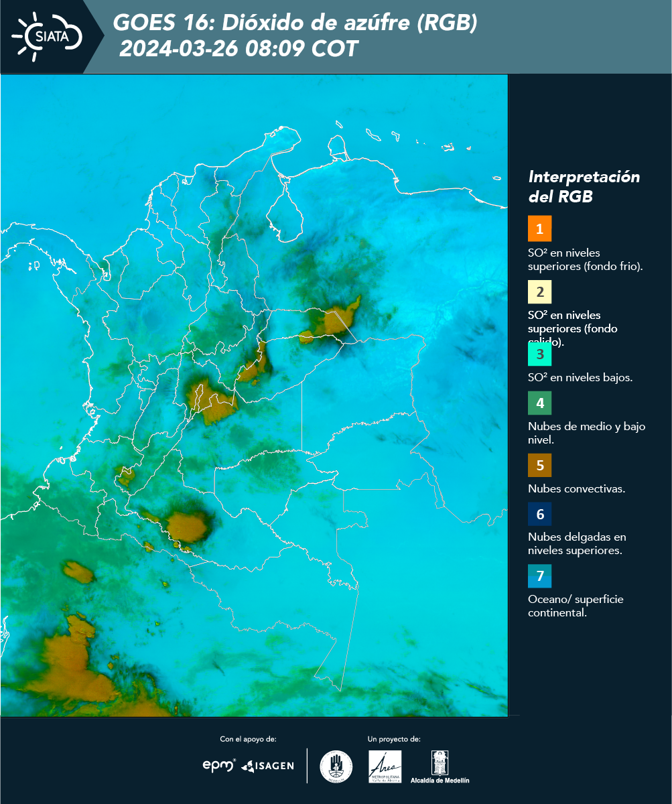Click the label 'Nubes de medio y bajo nivel.'

point(586,433)
